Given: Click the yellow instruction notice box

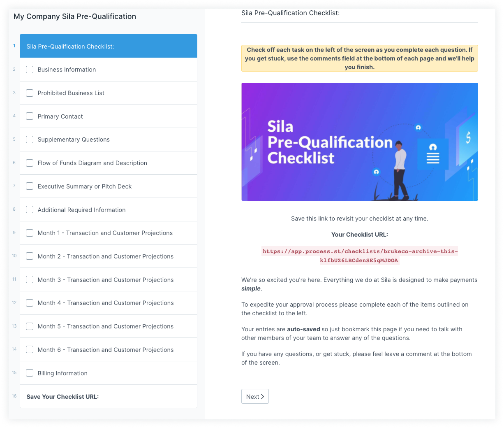Looking at the screenshot, I should [x=360, y=58].
